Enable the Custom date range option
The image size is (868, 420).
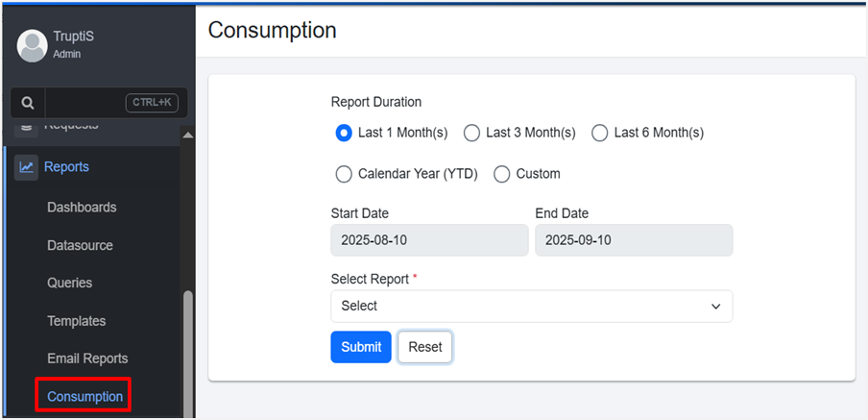501,174
